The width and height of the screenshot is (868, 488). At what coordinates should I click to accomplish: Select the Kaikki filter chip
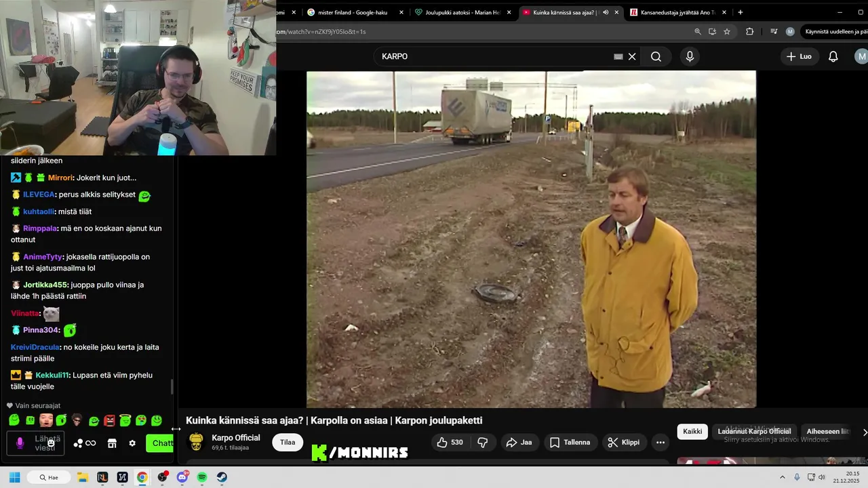click(x=692, y=432)
